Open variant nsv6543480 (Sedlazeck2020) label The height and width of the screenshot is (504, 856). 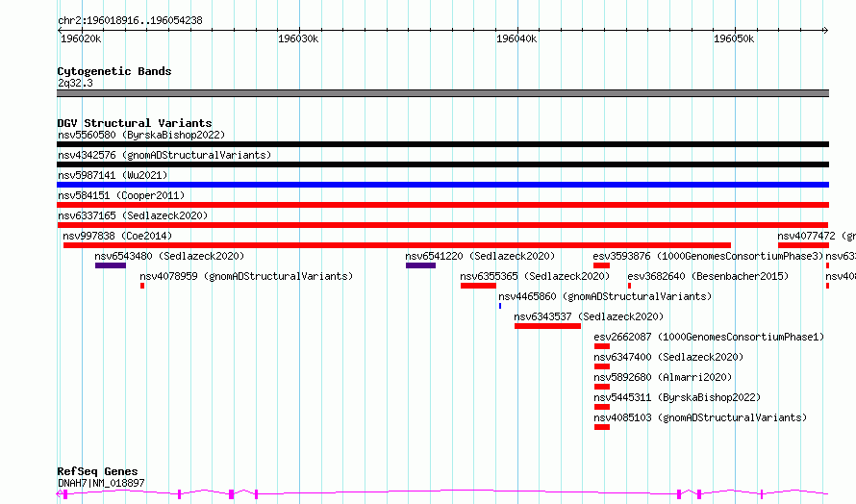tap(169, 256)
